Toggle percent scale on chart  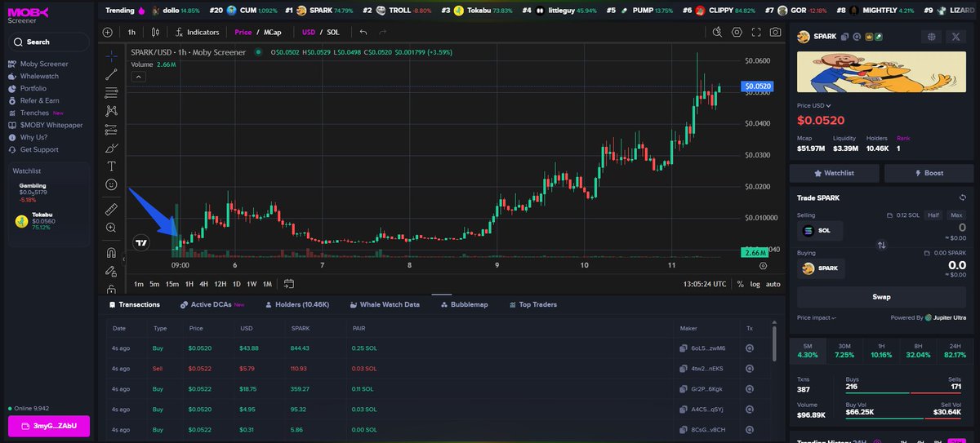tap(741, 284)
